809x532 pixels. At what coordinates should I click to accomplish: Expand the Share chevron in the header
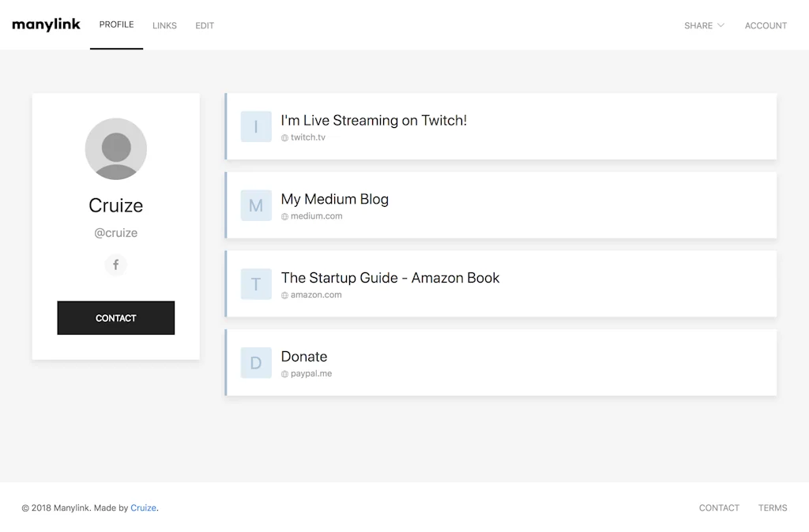tap(722, 25)
